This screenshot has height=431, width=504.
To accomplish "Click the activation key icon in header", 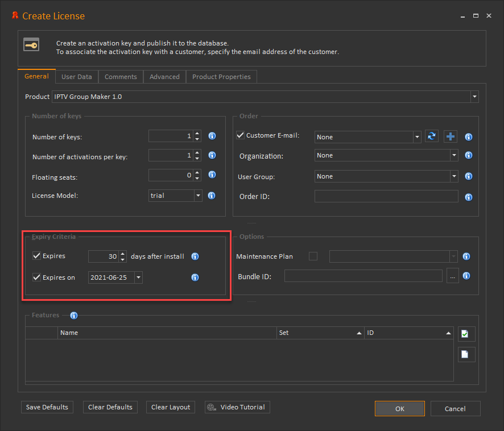I will (x=31, y=45).
